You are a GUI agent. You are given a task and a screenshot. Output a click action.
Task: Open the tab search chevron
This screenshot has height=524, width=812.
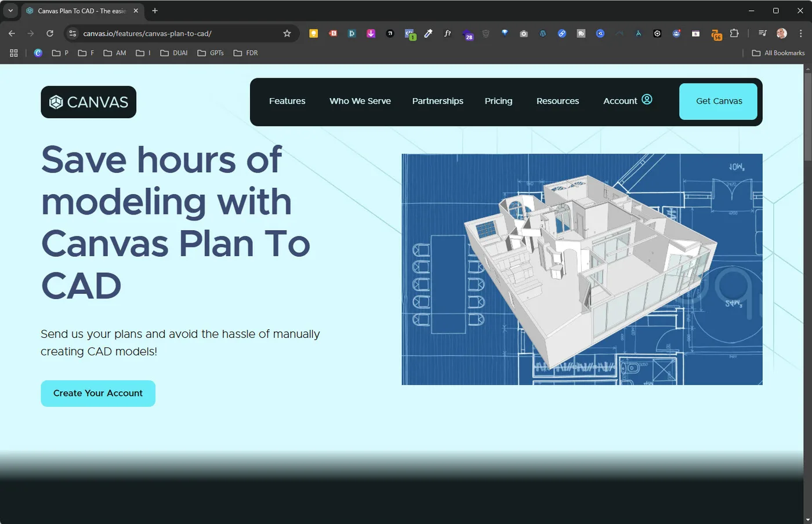pos(10,10)
